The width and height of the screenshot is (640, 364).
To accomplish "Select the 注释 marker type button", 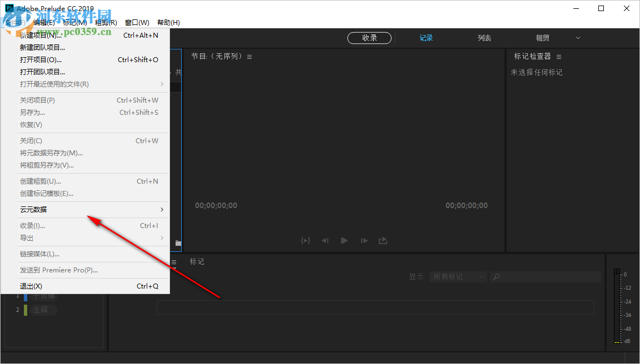I will [43, 310].
